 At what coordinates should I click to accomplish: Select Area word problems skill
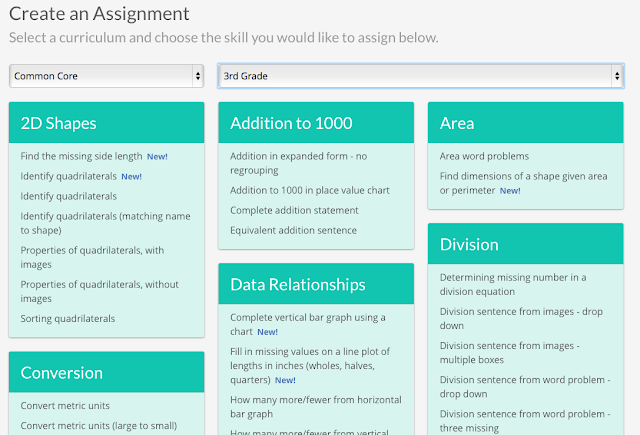484,156
